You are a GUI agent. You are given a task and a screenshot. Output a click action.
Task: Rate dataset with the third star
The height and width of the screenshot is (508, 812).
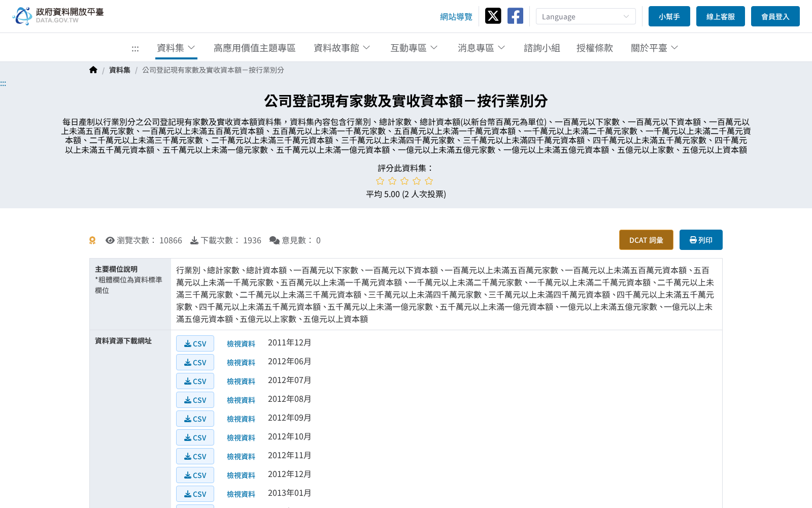[404, 181]
